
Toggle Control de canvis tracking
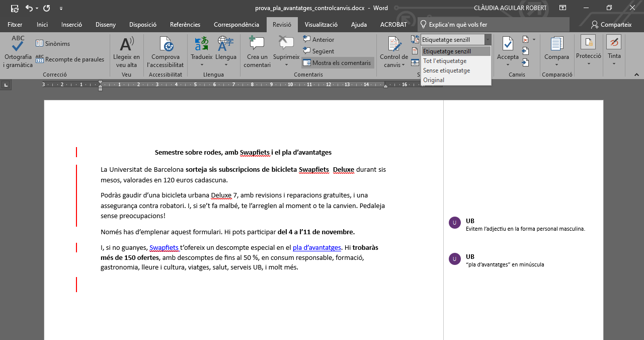pyautogui.click(x=393, y=45)
